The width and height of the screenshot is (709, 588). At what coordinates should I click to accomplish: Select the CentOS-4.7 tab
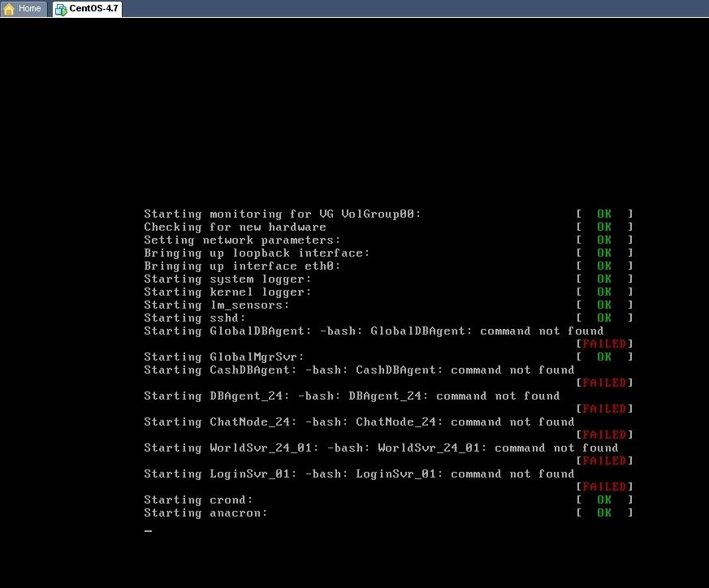click(85, 9)
